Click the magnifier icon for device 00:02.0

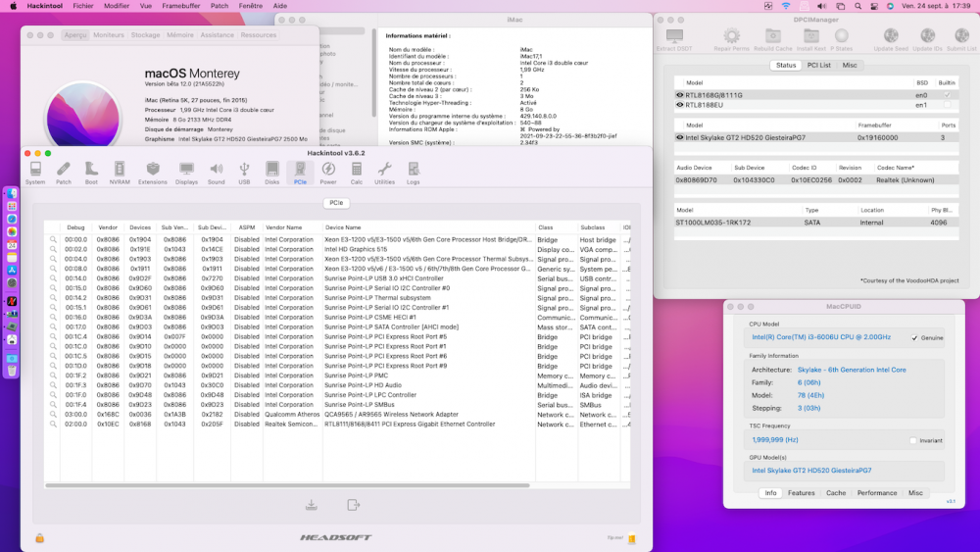tap(53, 249)
